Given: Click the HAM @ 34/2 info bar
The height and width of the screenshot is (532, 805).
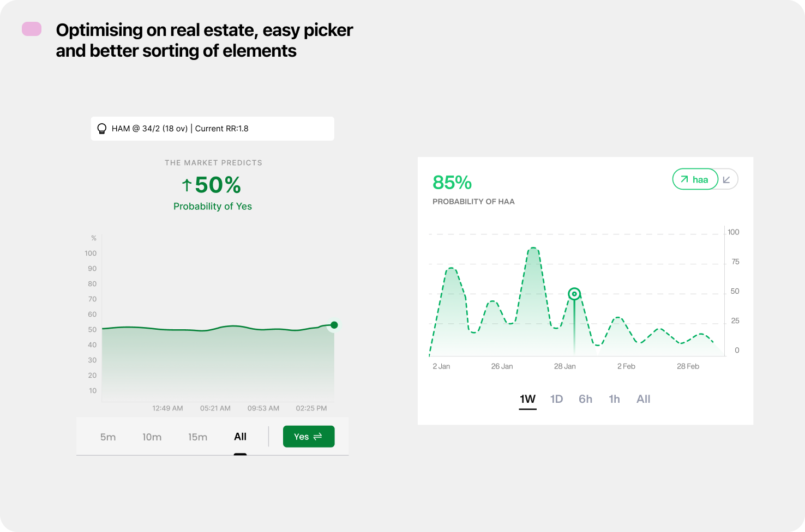Looking at the screenshot, I should (x=213, y=129).
